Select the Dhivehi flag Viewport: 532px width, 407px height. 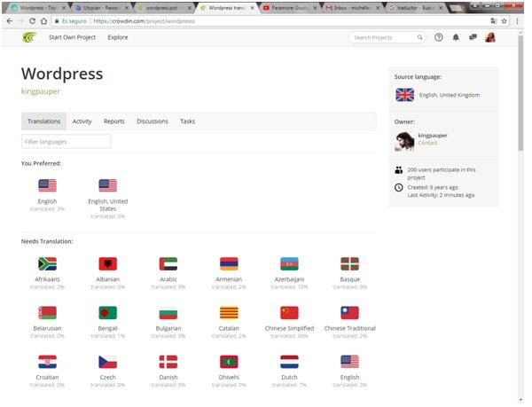coord(229,362)
